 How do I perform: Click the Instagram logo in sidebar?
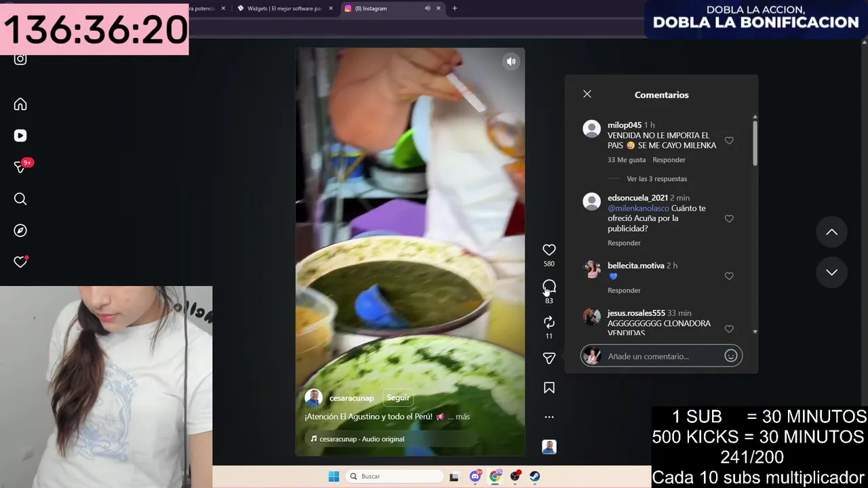(20, 59)
